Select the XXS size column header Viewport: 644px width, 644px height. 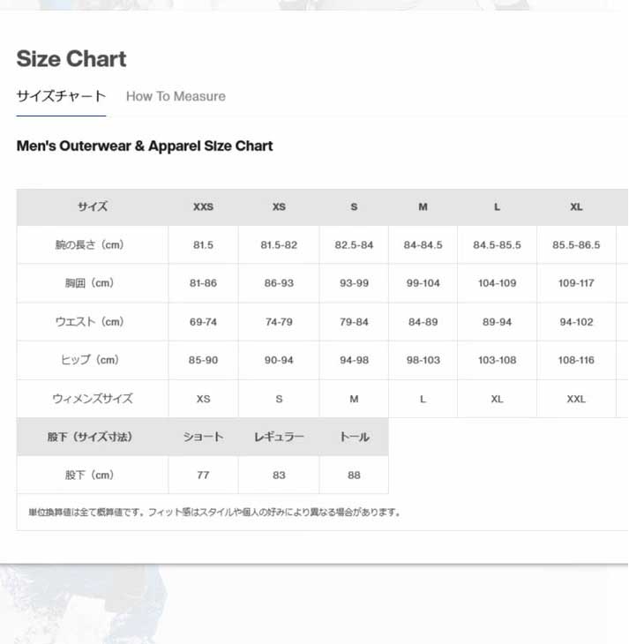click(203, 207)
